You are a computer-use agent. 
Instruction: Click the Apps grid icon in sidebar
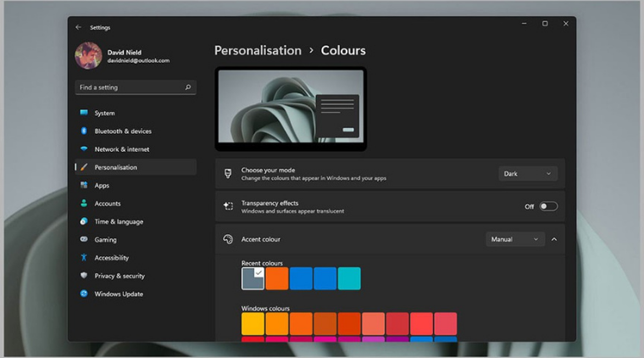[84, 185]
